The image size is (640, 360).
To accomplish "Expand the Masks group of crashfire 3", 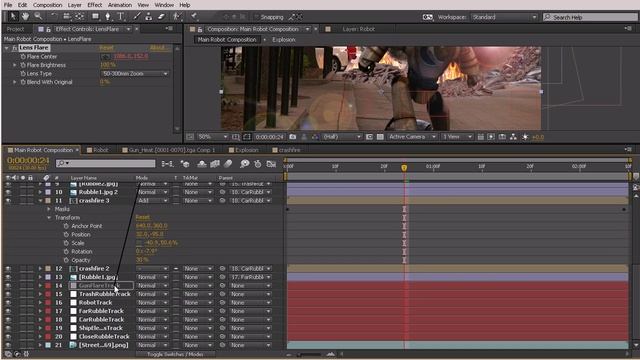I will pyautogui.click(x=49, y=209).
